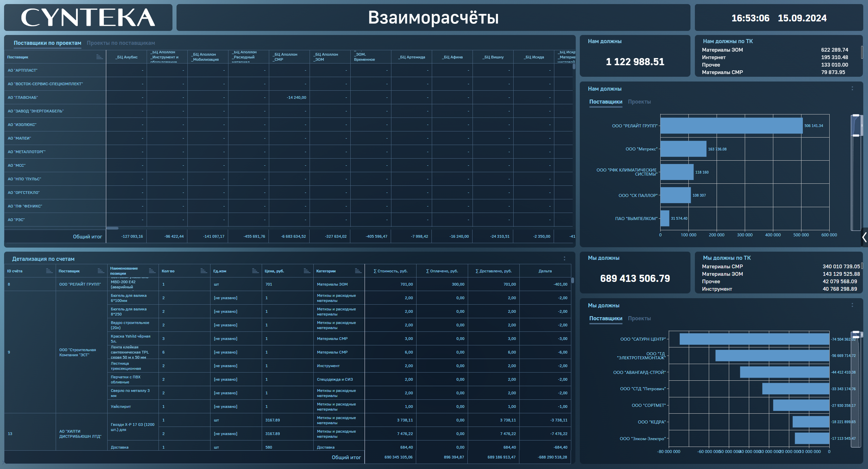Click the sort icon in the Кол-во column

pos(203,271)
